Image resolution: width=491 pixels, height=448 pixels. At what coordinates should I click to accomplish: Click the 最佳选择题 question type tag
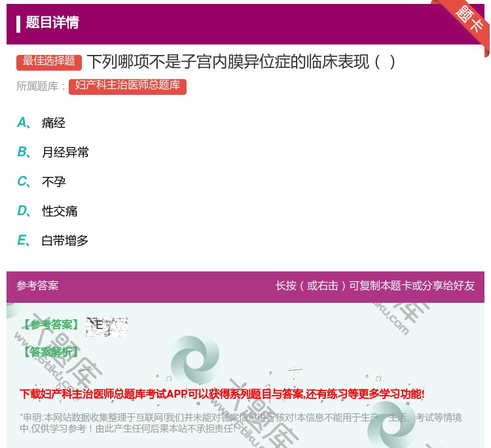coord(49,61)
